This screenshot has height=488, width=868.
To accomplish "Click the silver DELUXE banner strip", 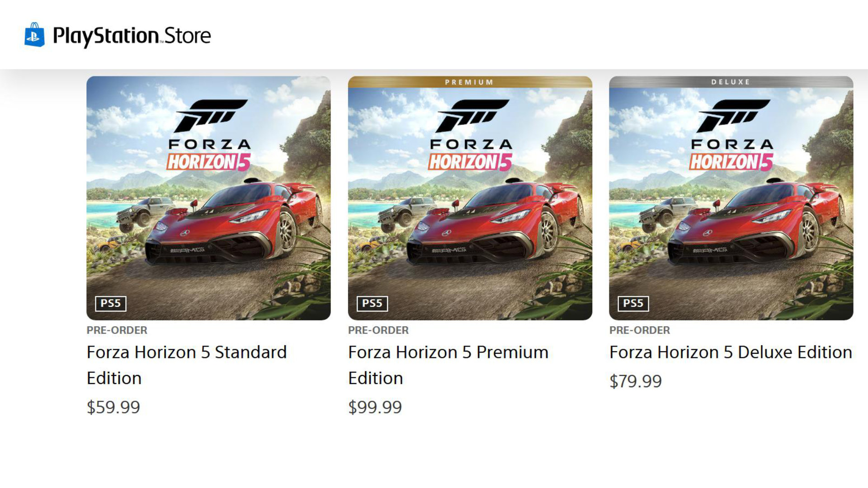I will [x=731, y=82].
